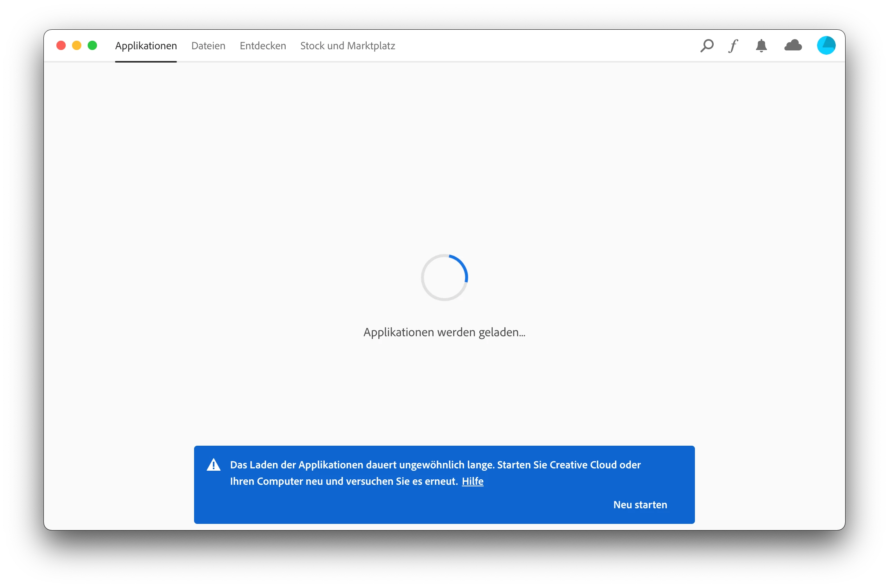The width and height of the screenshot is (889, 588).
Task: Show notifications via the bell icon
Action: coord(761,46)
